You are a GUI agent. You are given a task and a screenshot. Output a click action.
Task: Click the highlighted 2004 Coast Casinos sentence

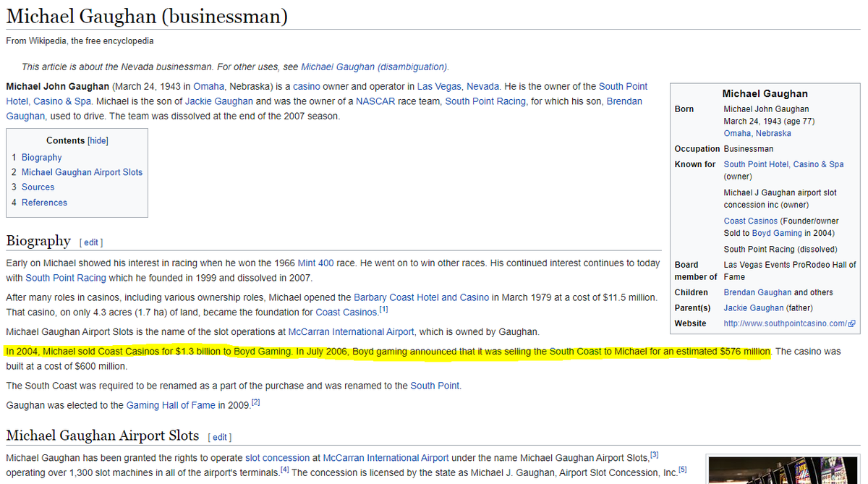[x=388, y=352]
